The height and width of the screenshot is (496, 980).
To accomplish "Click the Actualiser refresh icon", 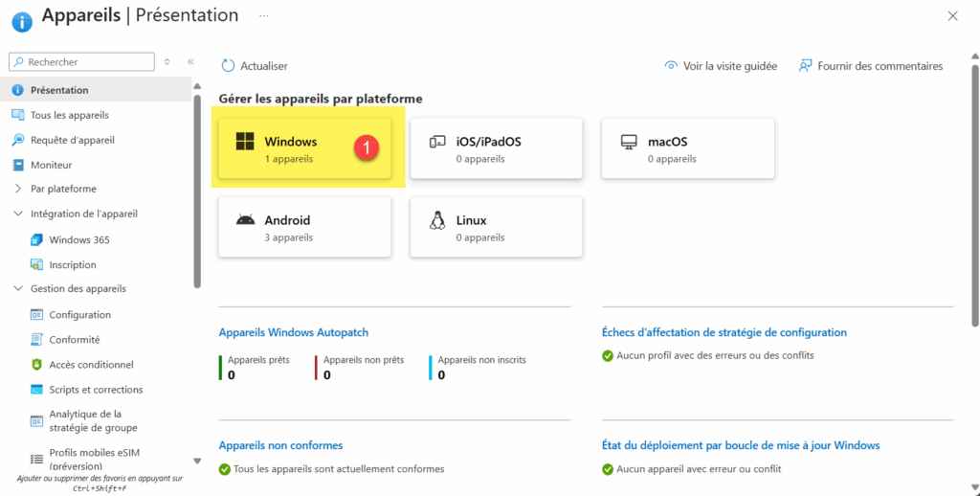I will tap(228, 66).
